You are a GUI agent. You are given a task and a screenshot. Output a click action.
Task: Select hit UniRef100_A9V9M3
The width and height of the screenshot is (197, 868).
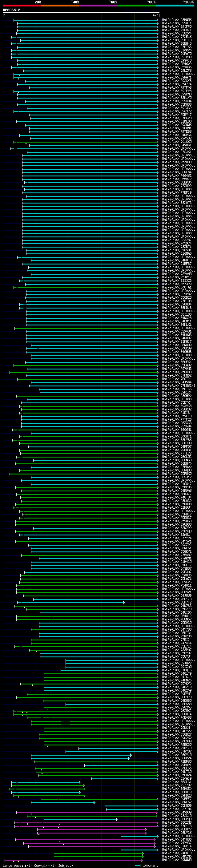click(x=177, y=369)
